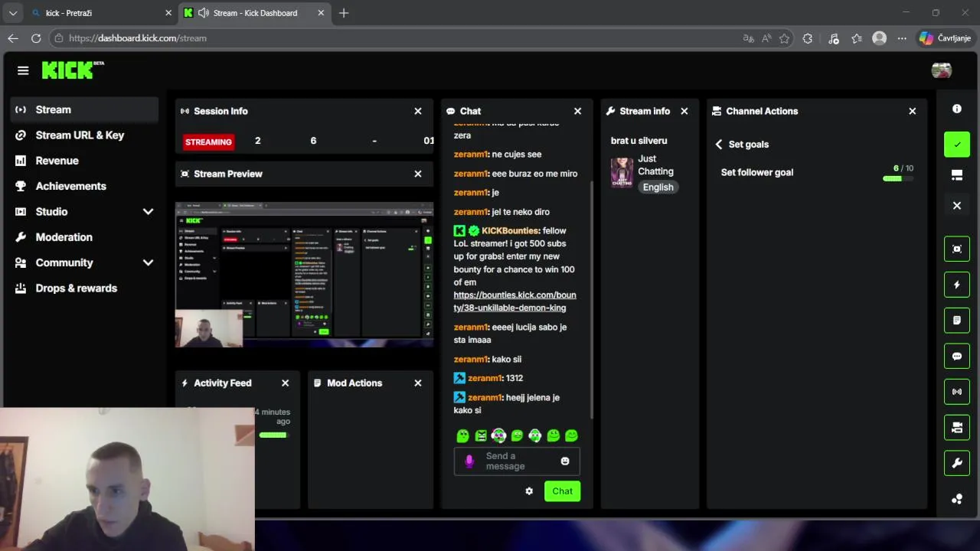Close the Activity Feed panel

tap(286, 383)
